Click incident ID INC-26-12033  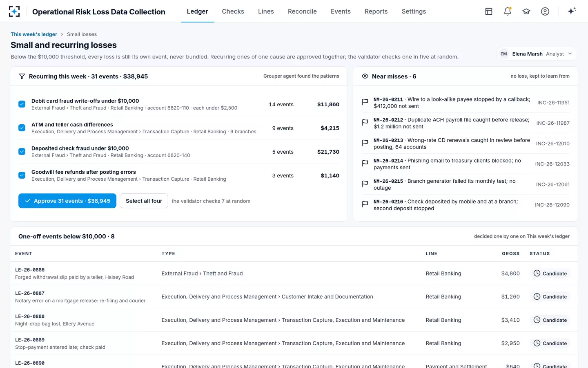(552, 164)
